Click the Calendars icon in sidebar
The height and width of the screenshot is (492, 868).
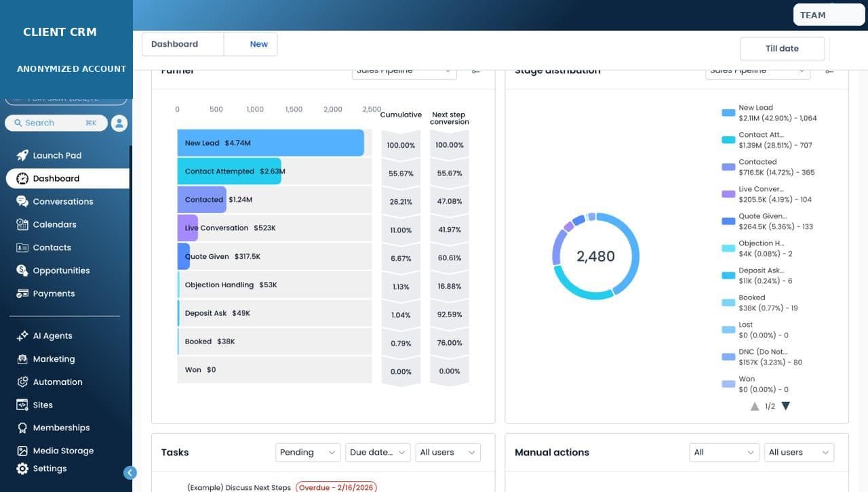[22, 224]
